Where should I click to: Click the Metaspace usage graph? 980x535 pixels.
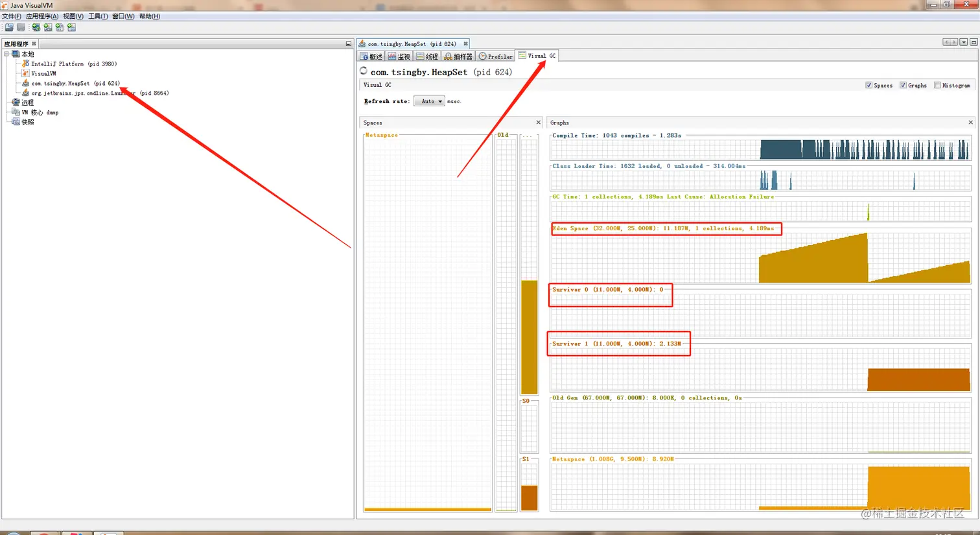pos(760,486)
